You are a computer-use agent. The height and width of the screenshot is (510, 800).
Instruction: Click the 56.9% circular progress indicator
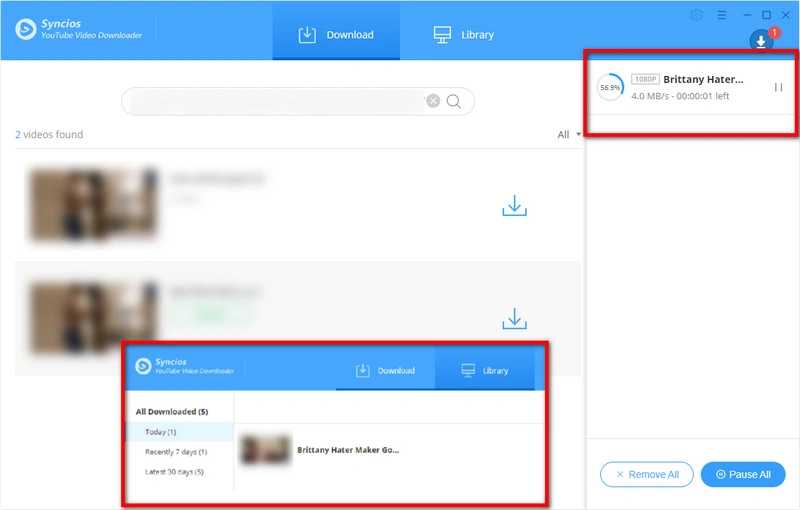click(x=609, y=88)
